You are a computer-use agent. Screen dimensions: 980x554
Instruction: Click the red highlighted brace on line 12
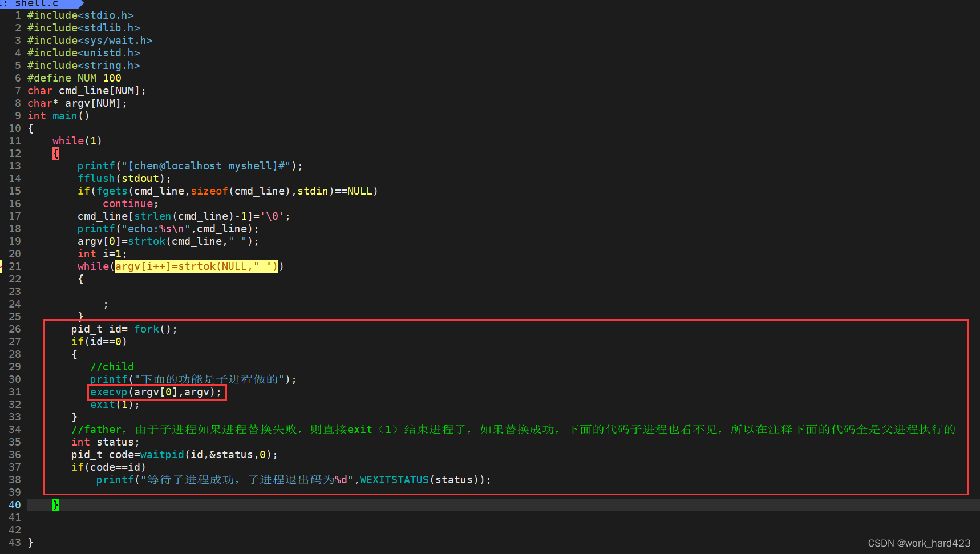(x=55, y=153)
